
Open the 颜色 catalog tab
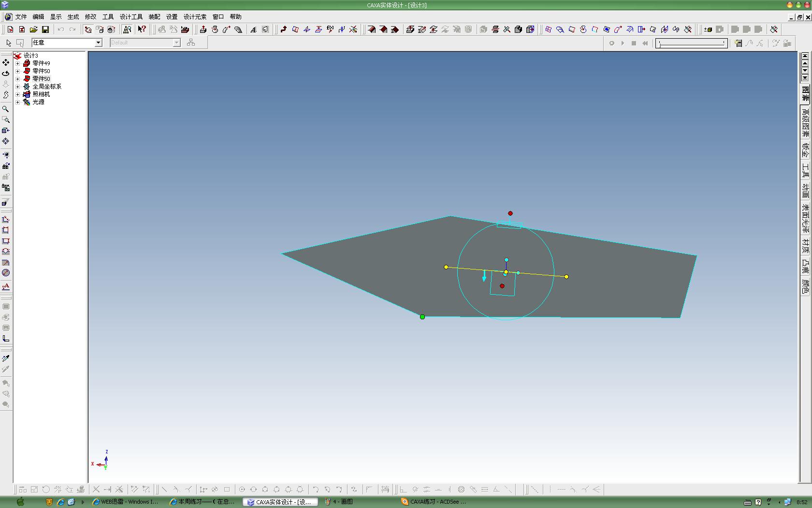[x=805, y=286]
